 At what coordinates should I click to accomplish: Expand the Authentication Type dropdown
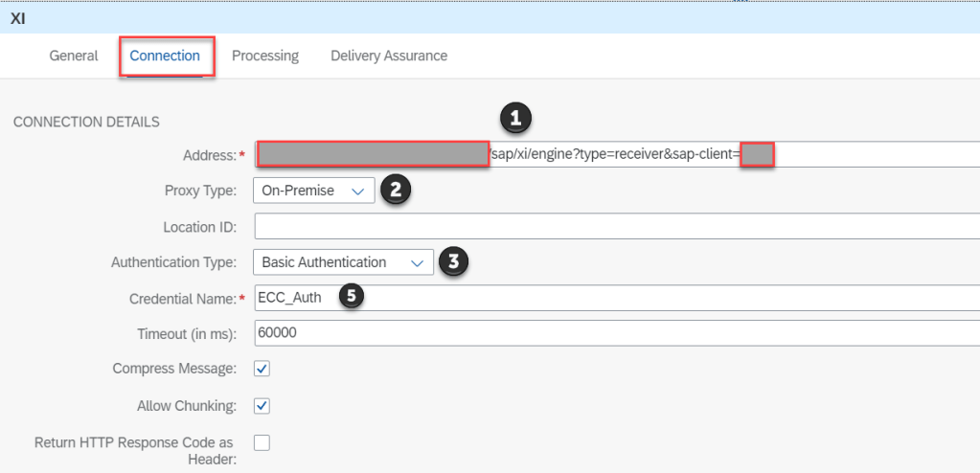coord(343,262)
